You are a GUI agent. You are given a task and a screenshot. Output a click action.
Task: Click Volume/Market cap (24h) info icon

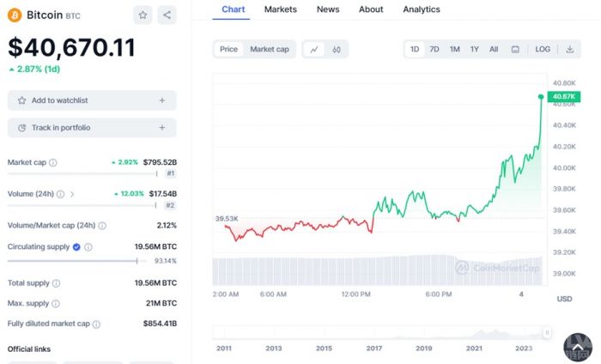pyautogui.click(x=102, y=226)
